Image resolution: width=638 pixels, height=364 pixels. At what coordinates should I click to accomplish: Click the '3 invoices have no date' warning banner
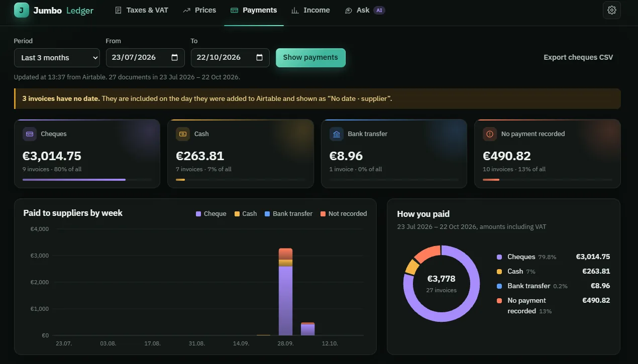317,98
